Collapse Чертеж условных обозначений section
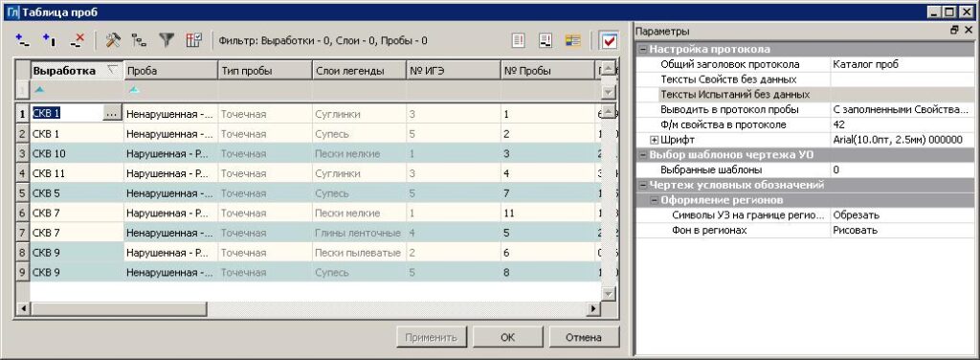980x360 pixels. pos(642,185)
